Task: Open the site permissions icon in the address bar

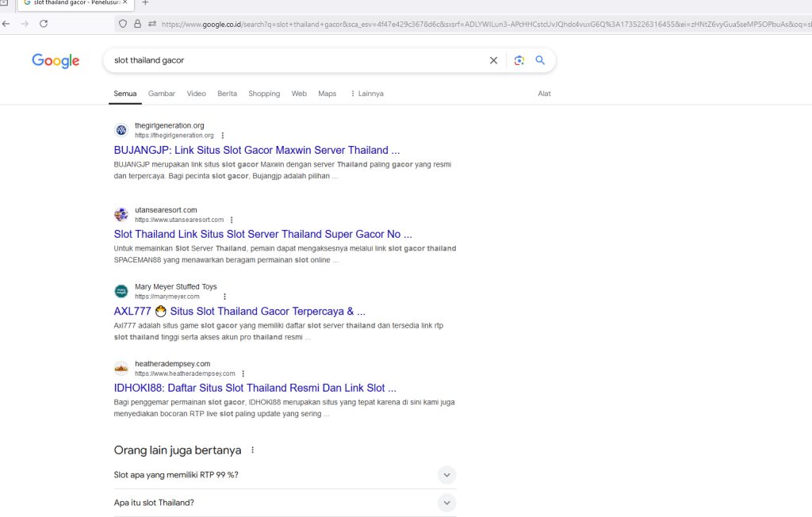Action: (x=152, y=24)
